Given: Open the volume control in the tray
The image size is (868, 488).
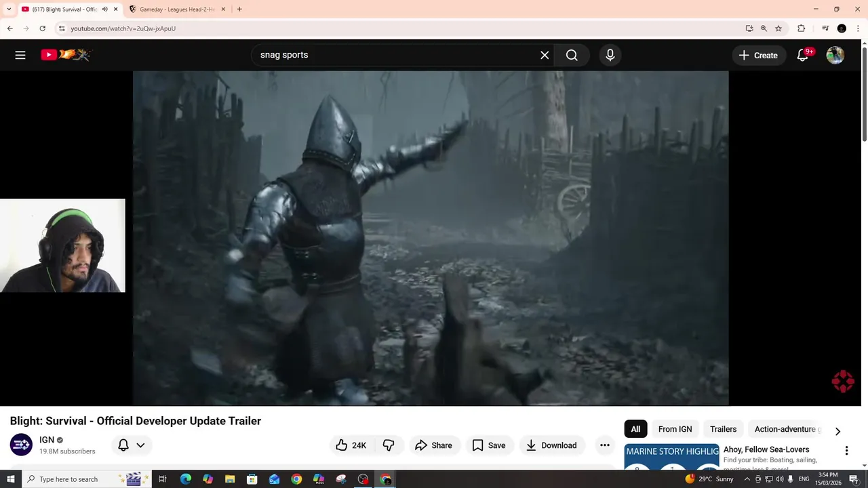Looking at the screenshot, I should coord(780,479).
